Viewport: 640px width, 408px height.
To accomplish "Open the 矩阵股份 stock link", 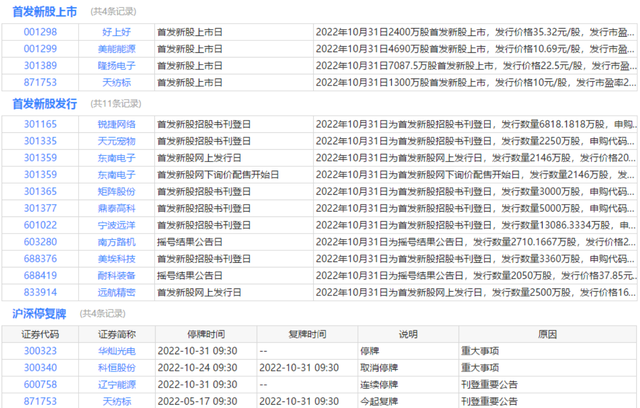I will point(116,191).
